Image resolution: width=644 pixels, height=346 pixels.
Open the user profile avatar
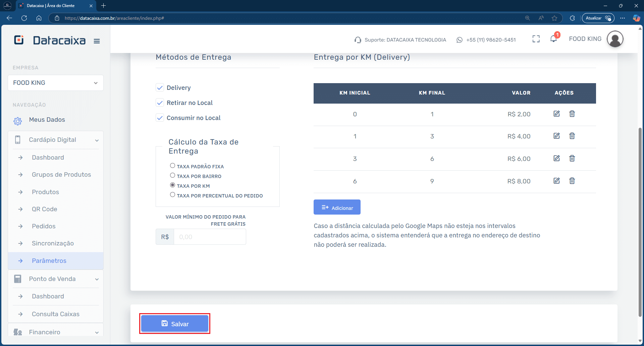[615, 39]
